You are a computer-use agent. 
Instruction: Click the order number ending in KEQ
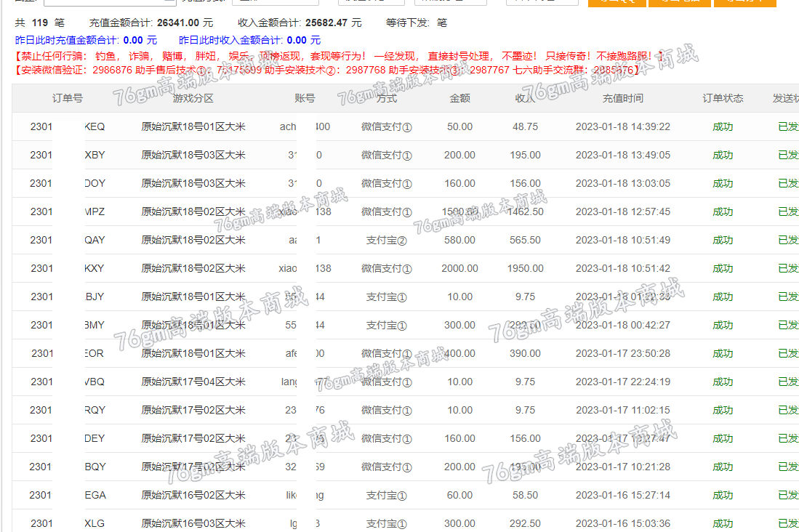pyautogui.click(x=68, y=127)
